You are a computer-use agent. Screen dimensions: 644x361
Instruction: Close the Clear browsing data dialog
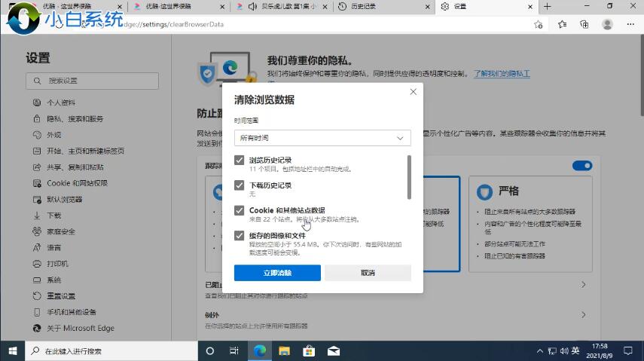tap(413, 92)
